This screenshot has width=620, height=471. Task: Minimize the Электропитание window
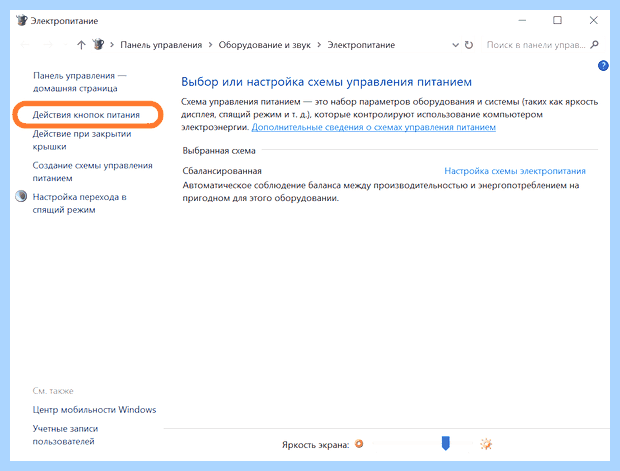pyautogui.click(x=522, y=20)
